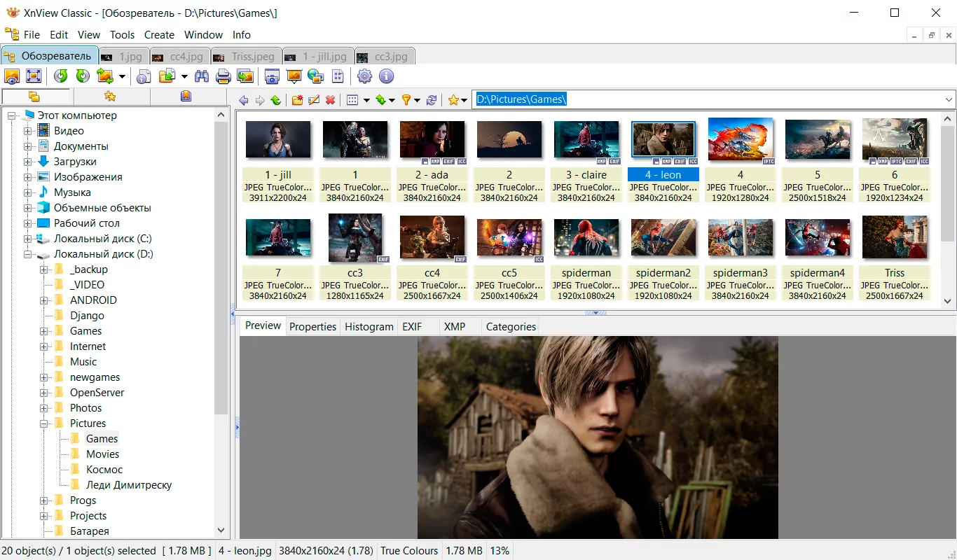The image size is (957, 560).
Task: Click the copy-to-folder toolbar icon
Action: [167, 76]
